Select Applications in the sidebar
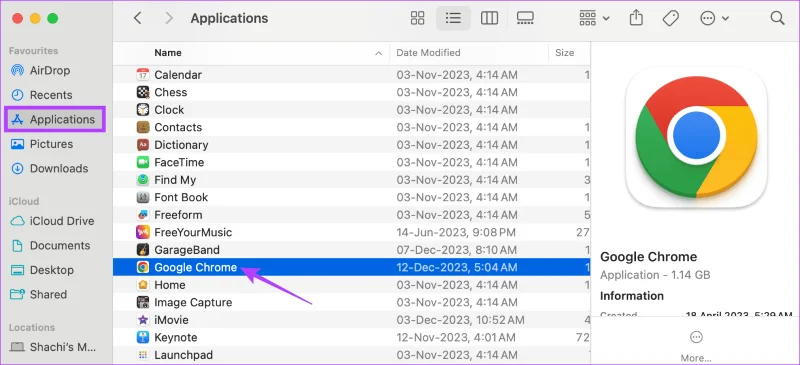This screenshot has height=365, width=800. click(x=55, y=119)
